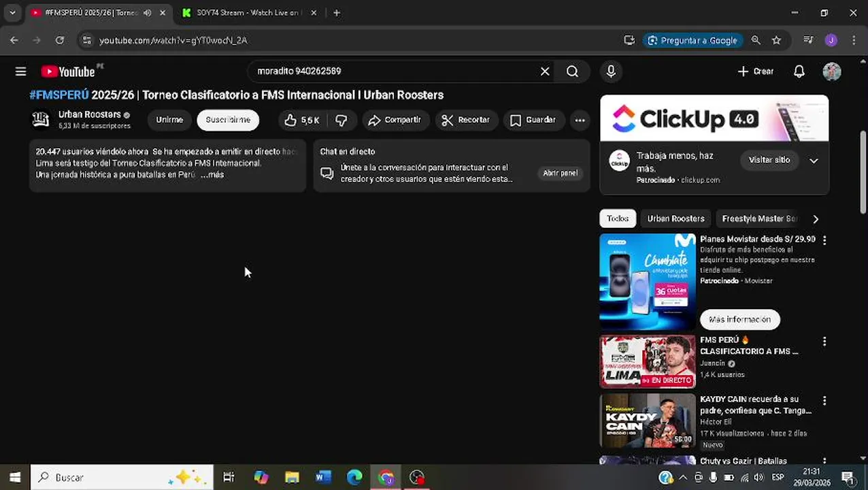
Task: Open the Urban Roosters channel name
Action: [90, 114]
